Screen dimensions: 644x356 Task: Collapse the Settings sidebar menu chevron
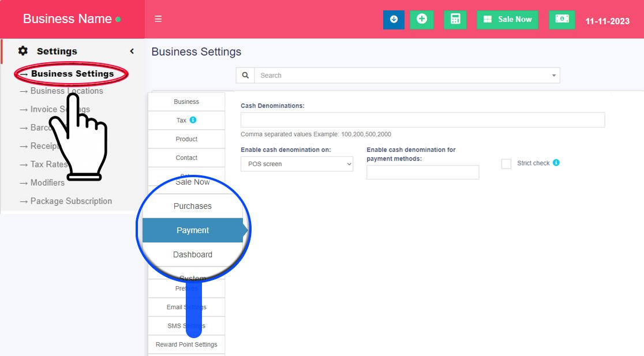pos(132,51)
